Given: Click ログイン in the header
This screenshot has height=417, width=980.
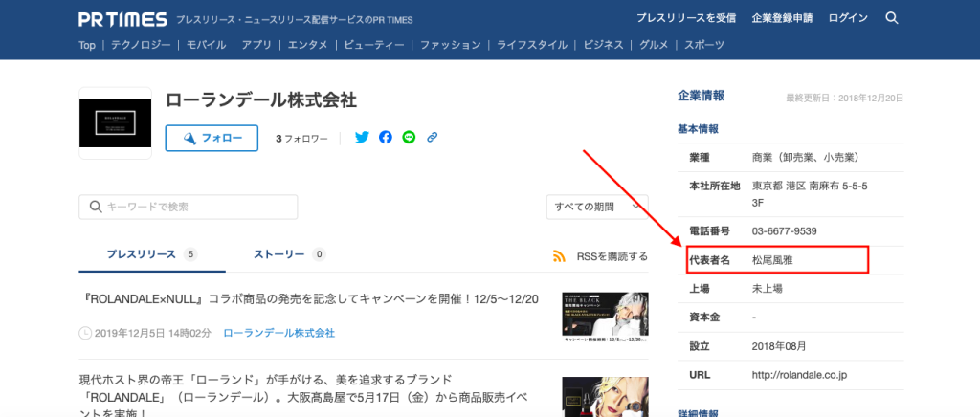Looking at the screenshot, I should point(848,18).
